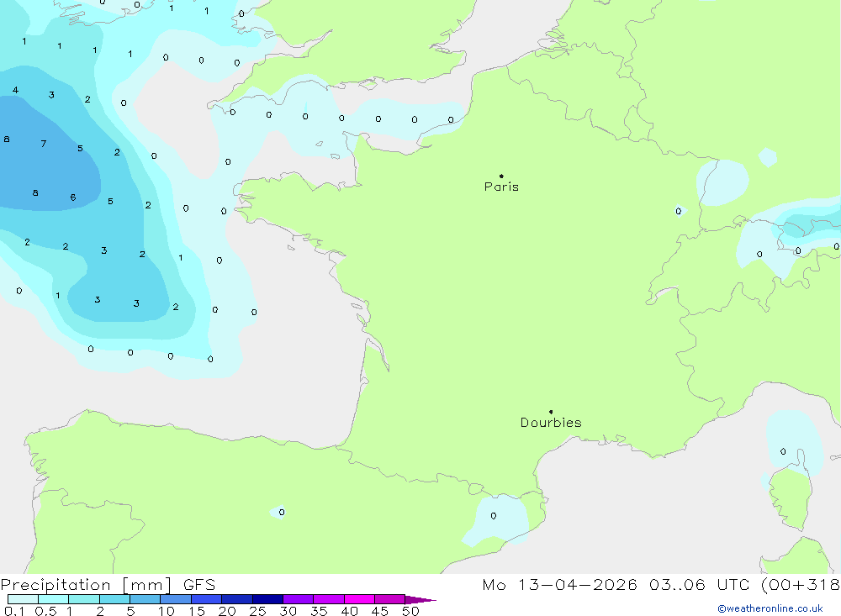Screen dimensions: 841x616
Task: Click the "GFS" model name text
Action: tap(199, 585)
